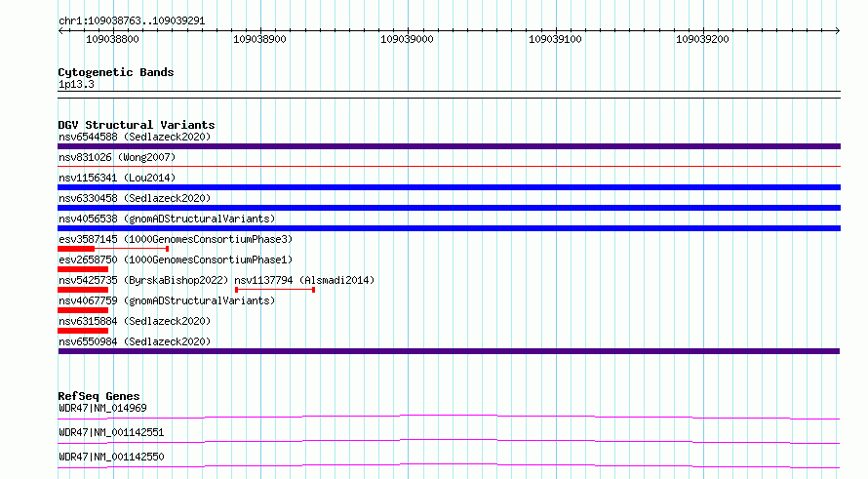Click the chr1:109038763..109039291 coordinate label
Image resolution: width=868 pixels, height=479 pixels.
[132, 20]
